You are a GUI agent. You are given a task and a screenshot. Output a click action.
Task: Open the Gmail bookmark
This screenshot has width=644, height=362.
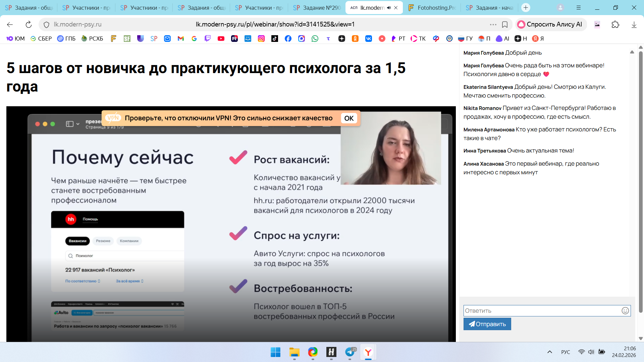tap(181, 39)
